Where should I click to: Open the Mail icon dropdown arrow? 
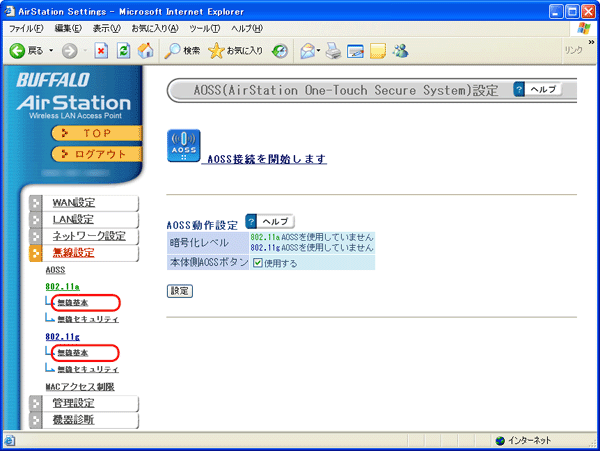(x=318, y=50)
